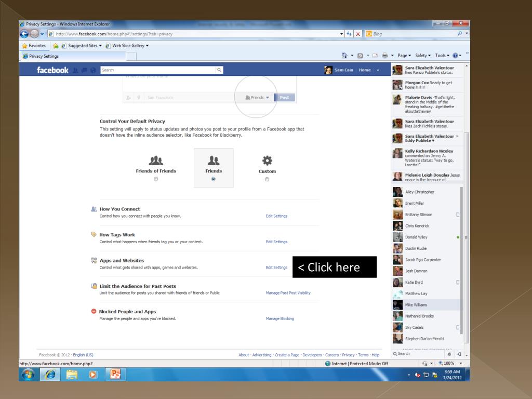Viewport: 532px width, 399px height.
Task: Click the chat sidebar settings gear
Action: 449,354
